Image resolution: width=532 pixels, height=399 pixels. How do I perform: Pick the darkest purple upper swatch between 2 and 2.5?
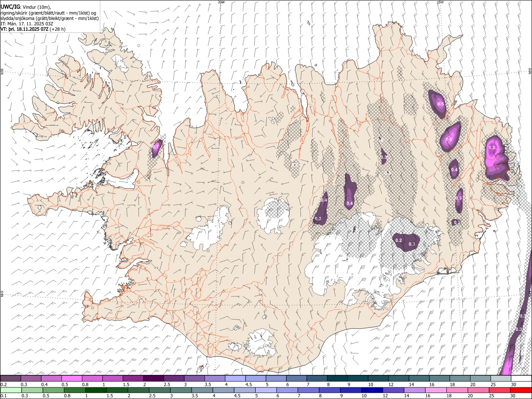tap(153, 379)
